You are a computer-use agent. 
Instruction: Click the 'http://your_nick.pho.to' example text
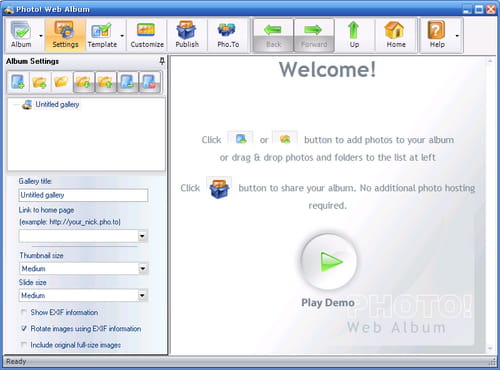(x=84, y=222)
